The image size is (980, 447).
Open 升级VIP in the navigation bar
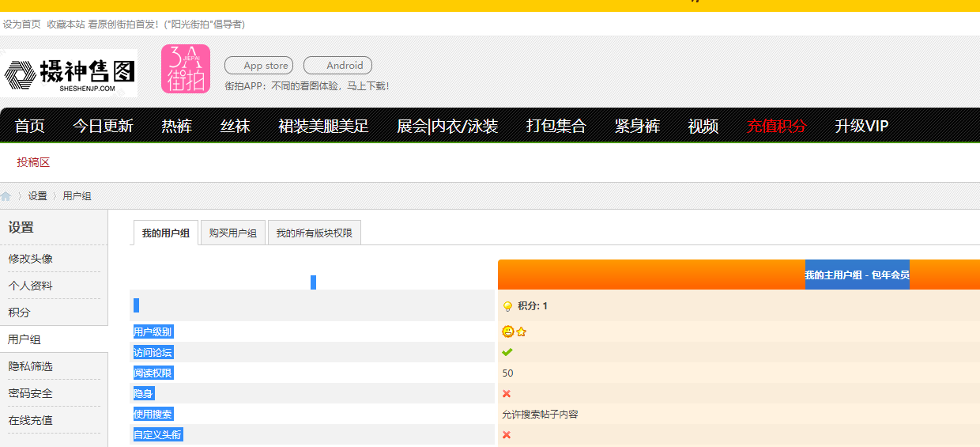coord(862,126)
